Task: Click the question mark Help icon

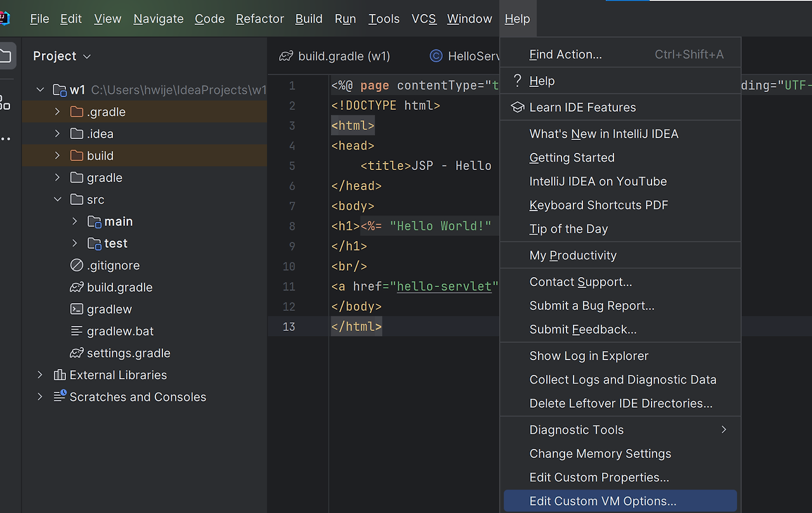Action: click(x=518, y=81)
